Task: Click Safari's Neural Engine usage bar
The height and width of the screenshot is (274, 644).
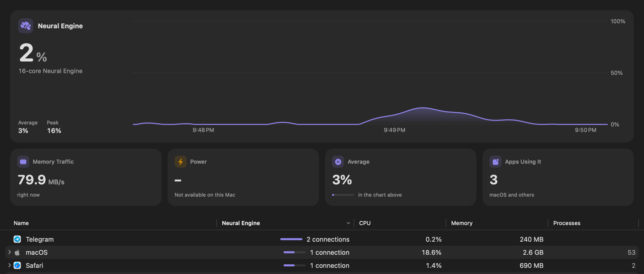Action: point(294,265)
